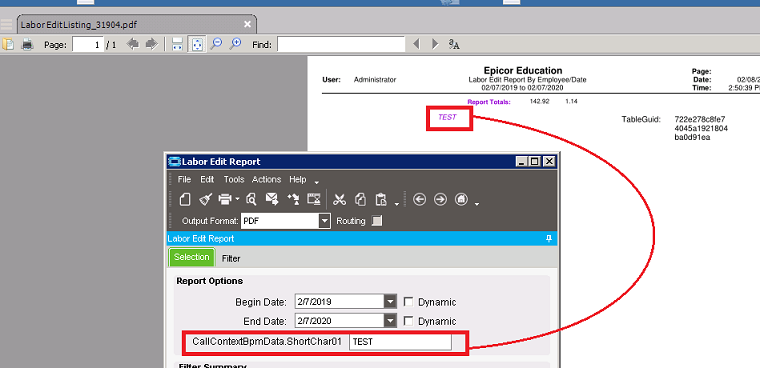Open the File menu
This screenshot has width=760, height=368.
(x=184, y=179)
